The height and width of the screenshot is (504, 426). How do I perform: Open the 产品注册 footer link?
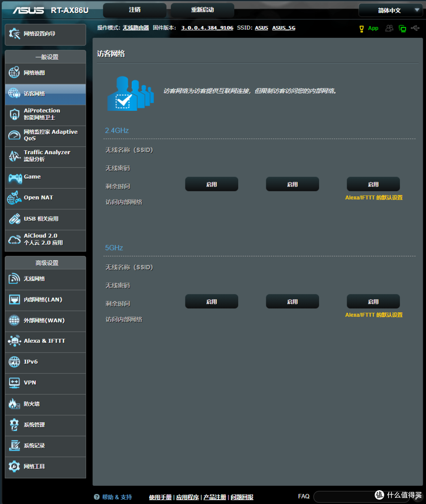(x=215, y=497)
